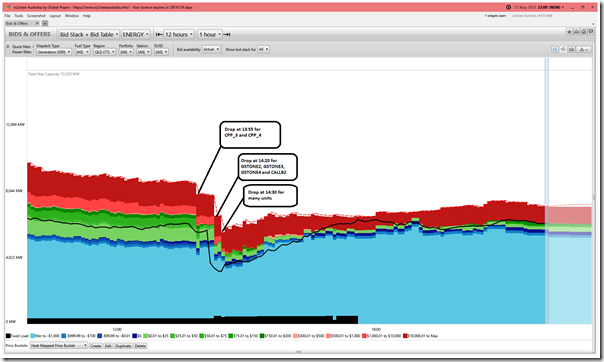Open the Layout menu
Viewport: 604px width, 362px height.
[x=55, y=16]
